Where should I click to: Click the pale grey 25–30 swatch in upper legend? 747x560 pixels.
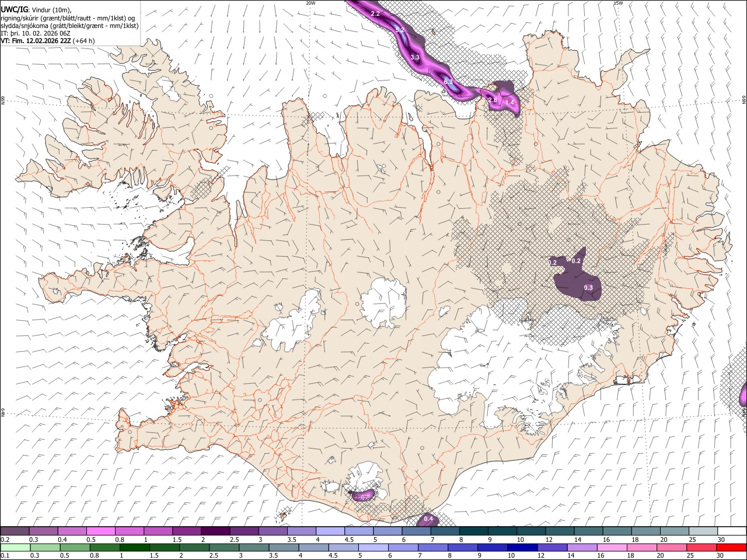pyautogui.click(x=704, y=531)
